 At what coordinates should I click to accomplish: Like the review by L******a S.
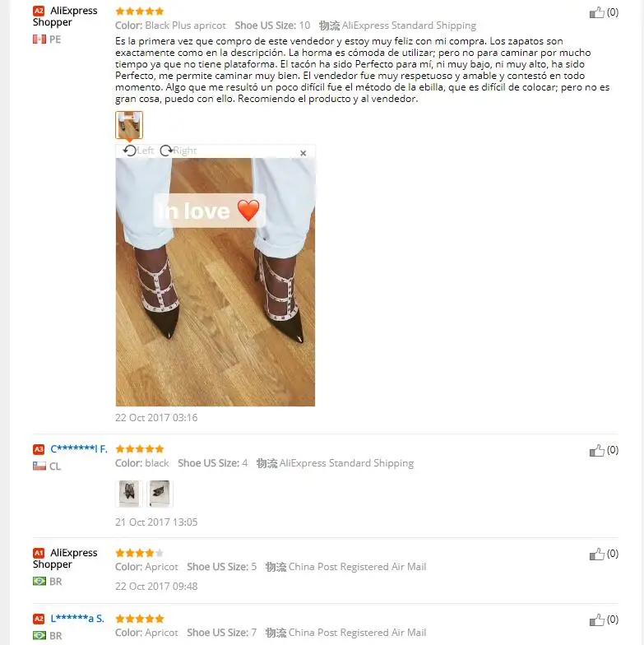tap(596, 619)
